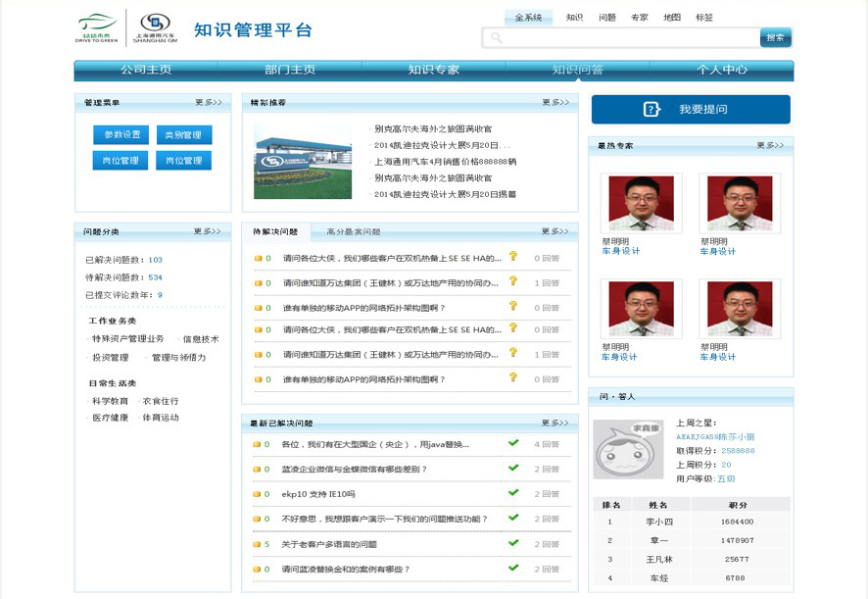Open the 知识专家 navigation tab
This screenshot has width=868, height=599.
(x=433, y=71)
